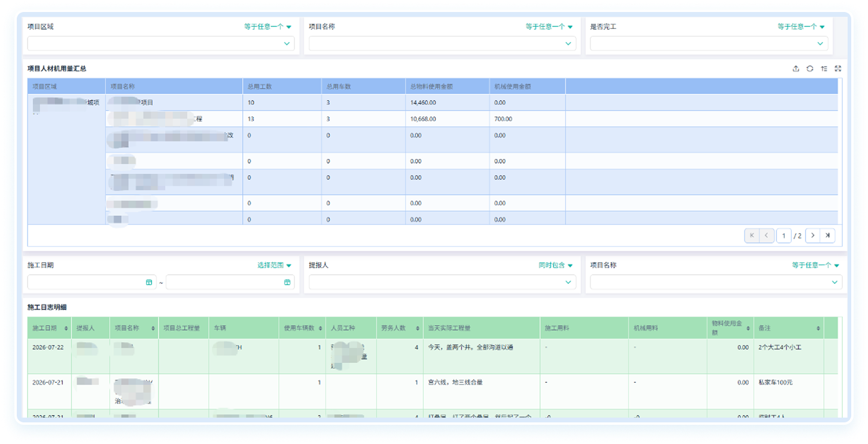Go to next page of summary table
This screenshot has height=444, width=868.
(x=813, y=235)
